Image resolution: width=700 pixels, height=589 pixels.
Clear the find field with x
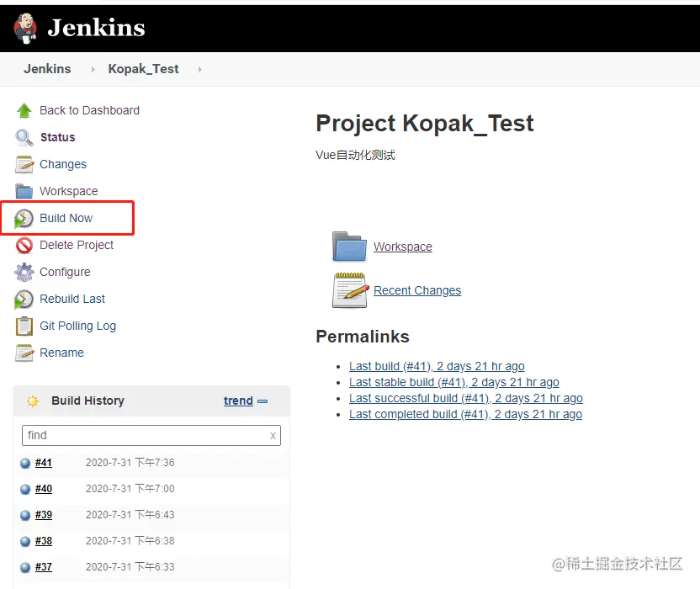pyautogui.click(x=273, y=436)
